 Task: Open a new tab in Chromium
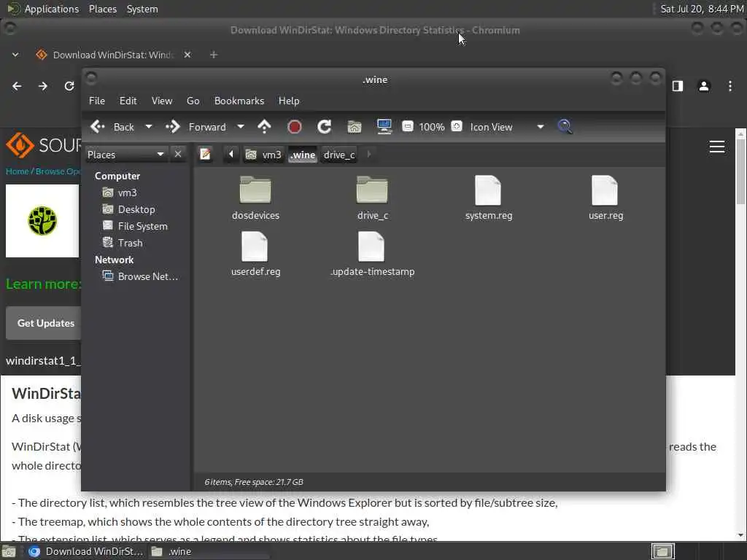[214, 55]
